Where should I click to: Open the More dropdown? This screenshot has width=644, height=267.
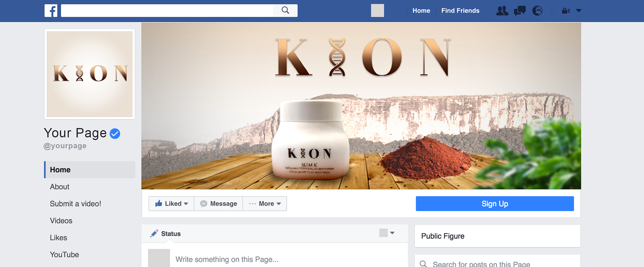[265, 204]
